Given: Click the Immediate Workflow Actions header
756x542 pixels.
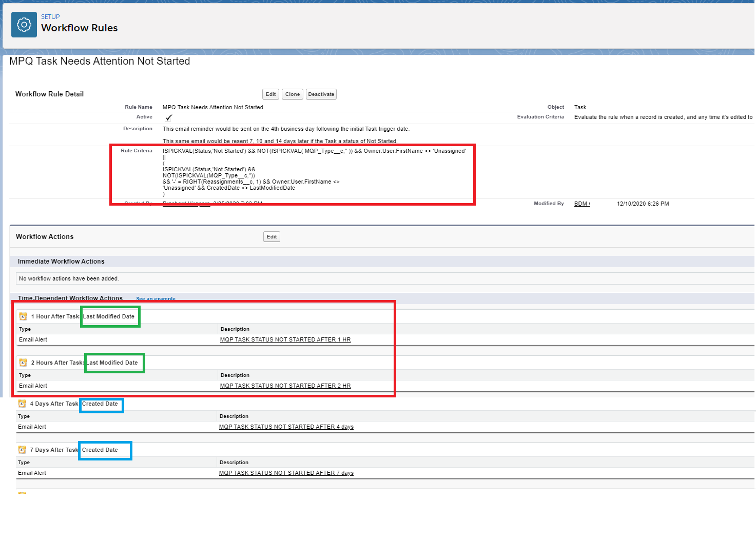Looking at the screenshot, I should click(x=61, y=262).
